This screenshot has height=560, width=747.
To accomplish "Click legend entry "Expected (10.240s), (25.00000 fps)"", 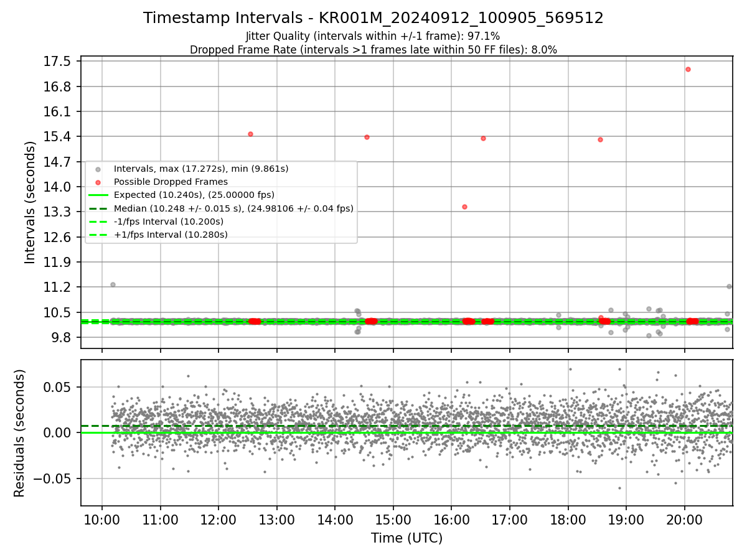I will click(194, 195).
